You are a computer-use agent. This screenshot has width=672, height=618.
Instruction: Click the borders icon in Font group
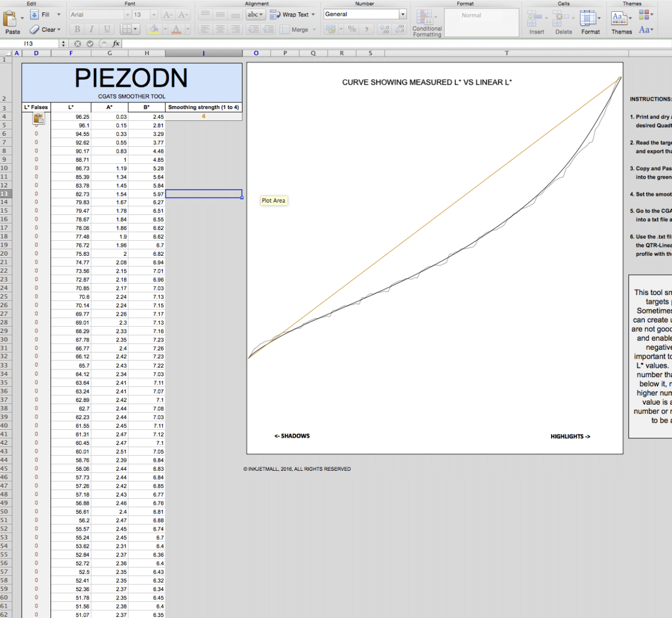(127, 29)
